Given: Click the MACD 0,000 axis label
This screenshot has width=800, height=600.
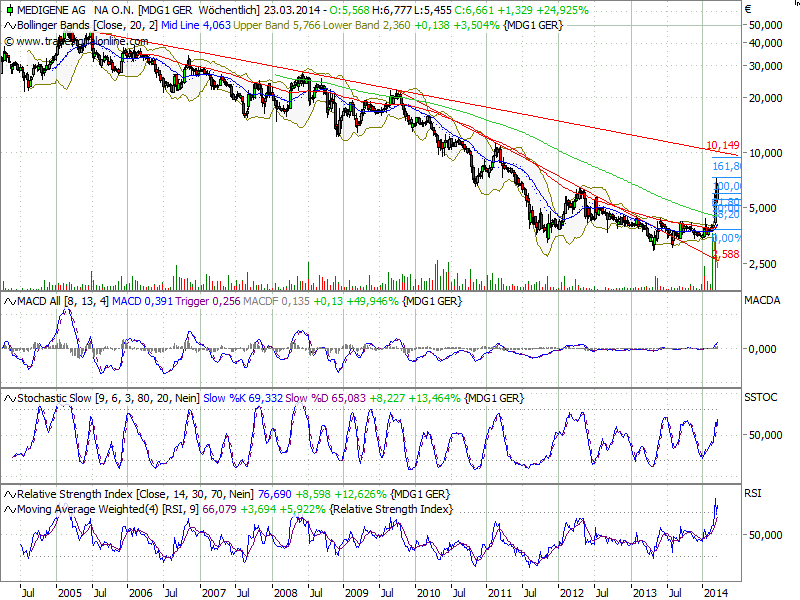Looking at the screenshot, I should tap(762, 349).
